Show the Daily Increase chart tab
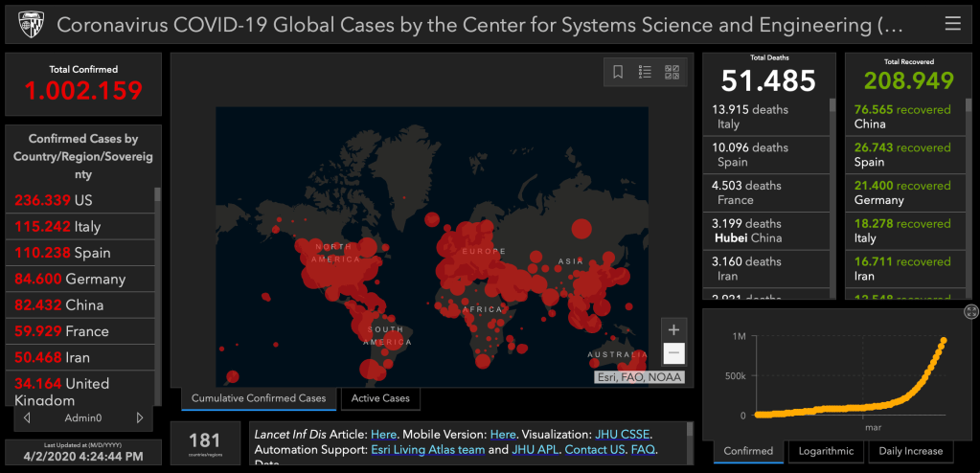 click(910, 451)
